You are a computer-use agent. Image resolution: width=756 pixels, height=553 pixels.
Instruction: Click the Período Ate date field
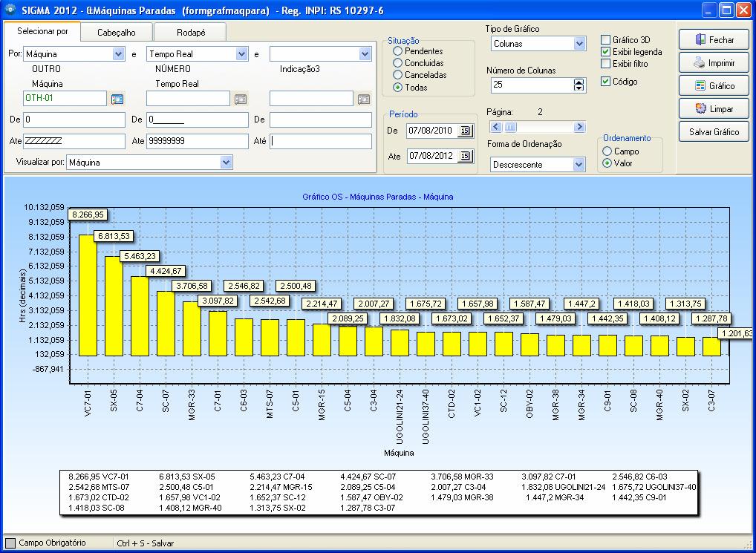[x=432, y=156]
